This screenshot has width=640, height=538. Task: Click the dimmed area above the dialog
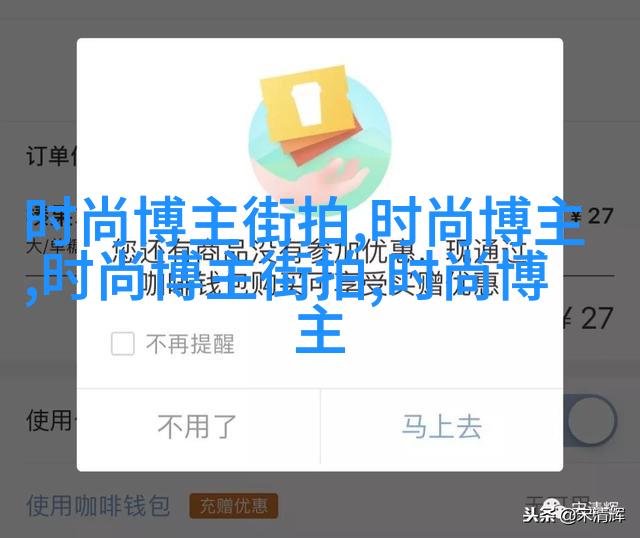320,19
